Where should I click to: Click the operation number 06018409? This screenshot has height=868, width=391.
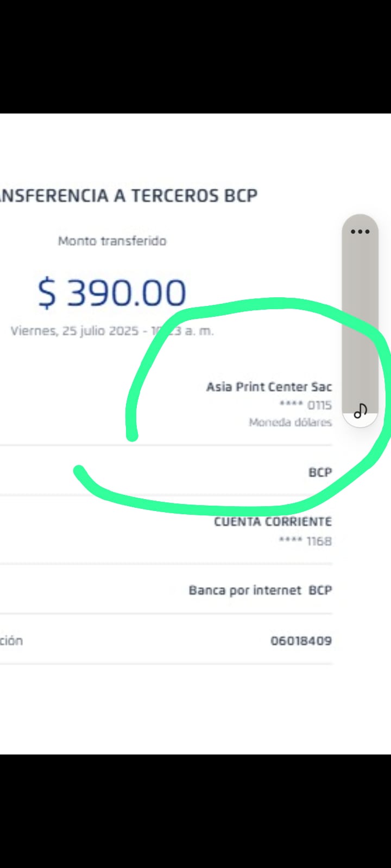[x=301, y=641]
